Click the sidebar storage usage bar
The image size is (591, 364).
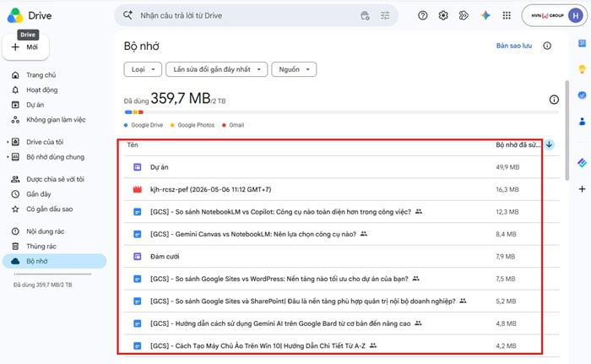pyautogui.click(x=52, y=274)
